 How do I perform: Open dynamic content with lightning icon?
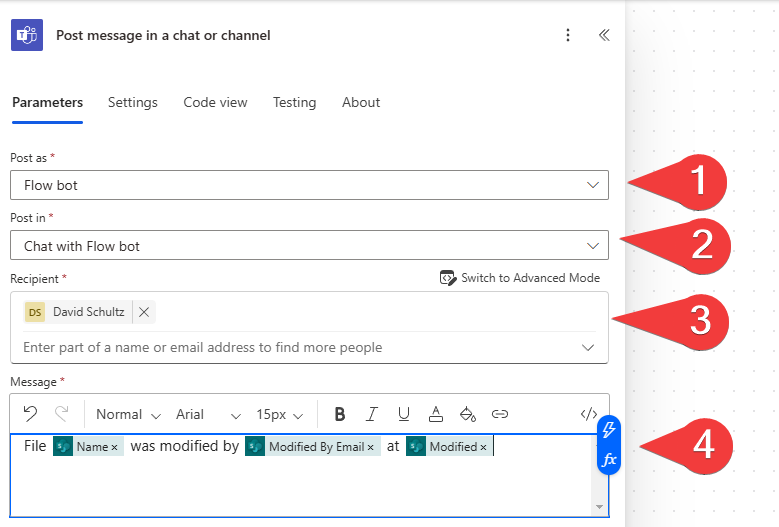(609, 430)
